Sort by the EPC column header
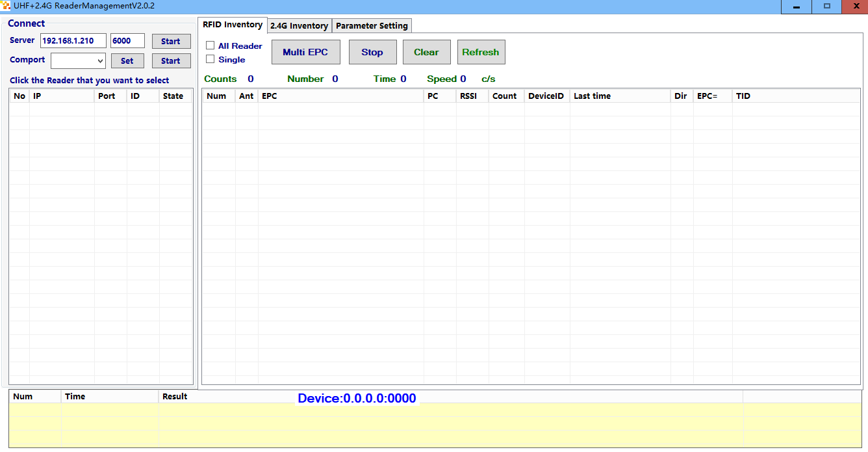Screen dimensions: 868x452 340,96
